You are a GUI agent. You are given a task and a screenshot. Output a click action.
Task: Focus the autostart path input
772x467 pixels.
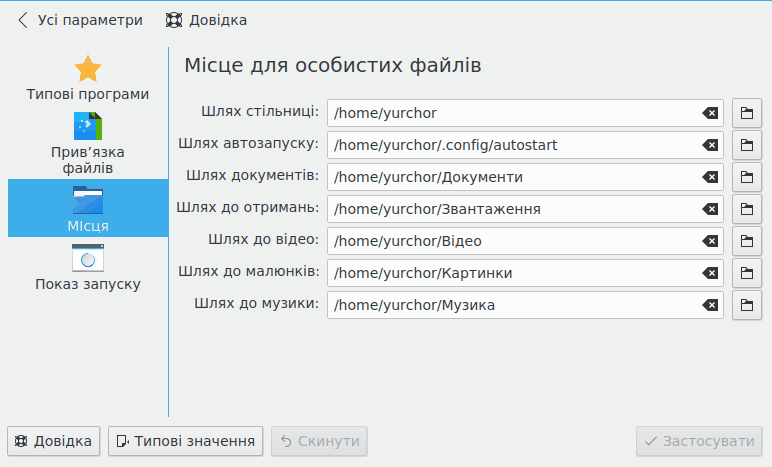(510, 145)
